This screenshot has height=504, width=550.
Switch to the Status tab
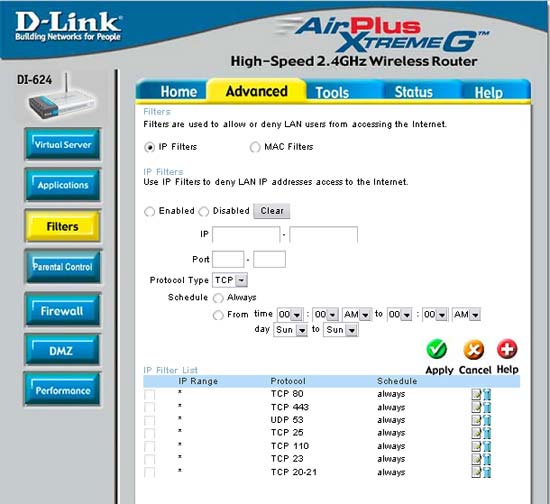pos(413,92)
